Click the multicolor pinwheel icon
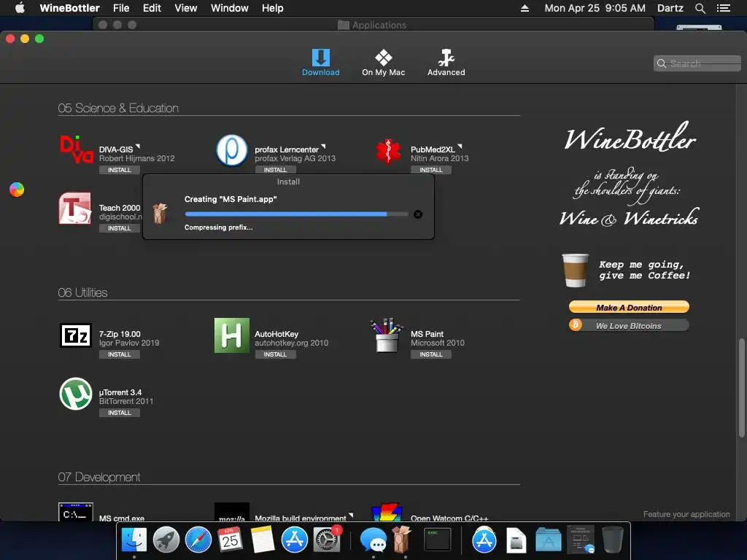The height and width of the screenshot is (560, 747). click(x=17, y=190)
